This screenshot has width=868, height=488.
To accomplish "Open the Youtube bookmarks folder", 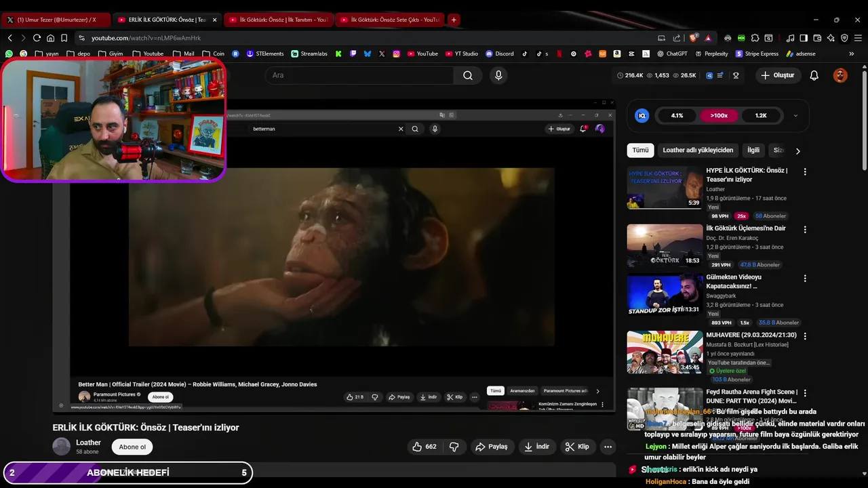I will 148,54.
